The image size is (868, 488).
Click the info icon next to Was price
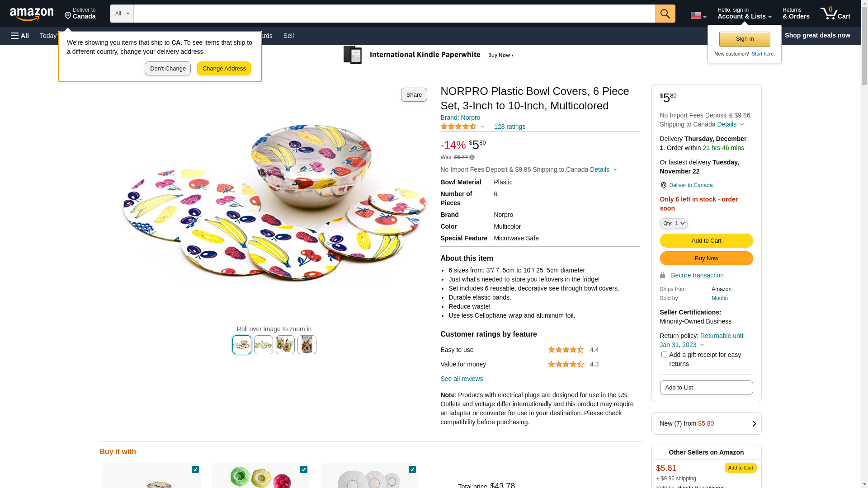coord(472,157)
